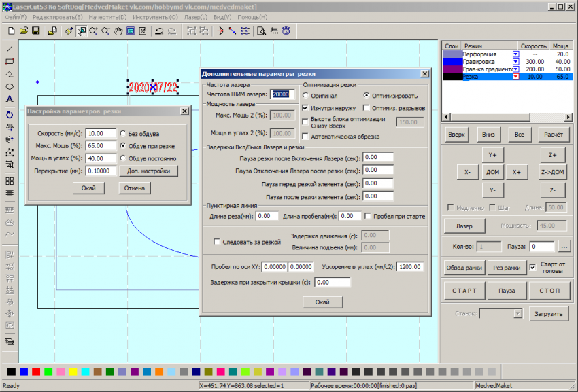Click the Open file folder icon
The width and height of the screenshot is (578, 392).
pyautogui.click(x=23, y=31)
